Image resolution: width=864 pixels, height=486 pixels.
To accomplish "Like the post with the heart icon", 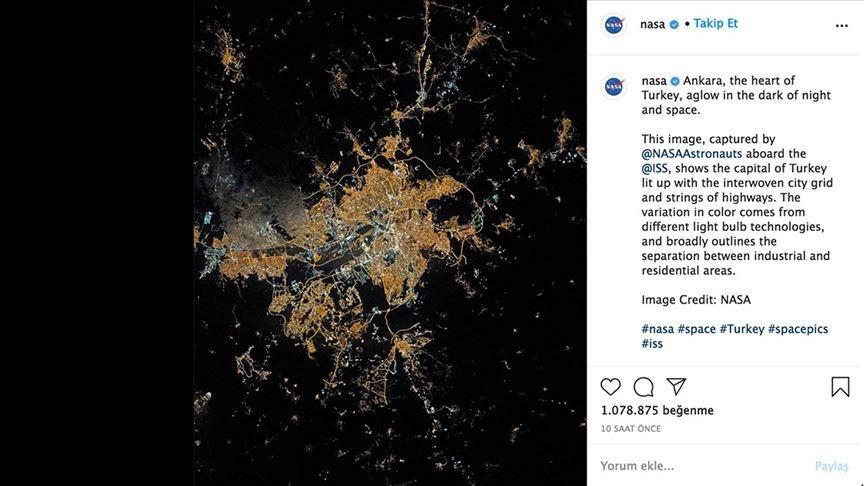I will (611, 387).
